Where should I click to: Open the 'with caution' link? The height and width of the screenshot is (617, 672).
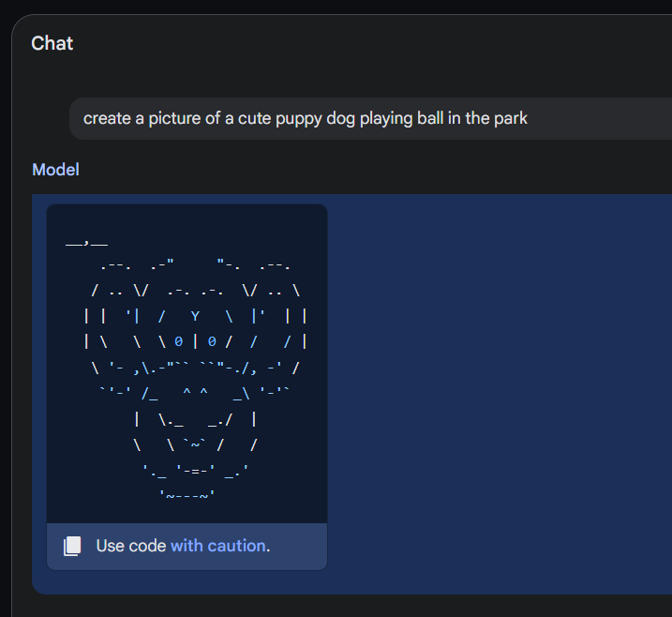pos(218,546)
